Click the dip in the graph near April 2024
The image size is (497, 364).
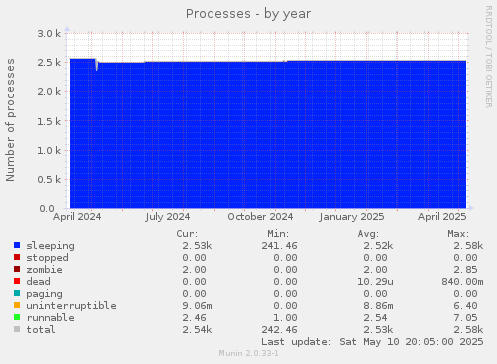pyautogui.click(x=97, y=66)
